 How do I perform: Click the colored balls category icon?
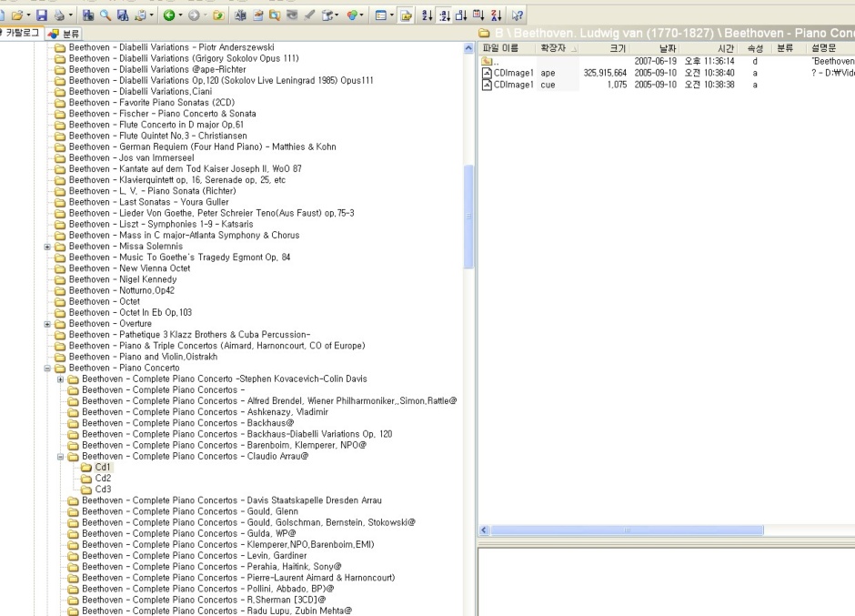pyautogui.click(x=352, y=15)
